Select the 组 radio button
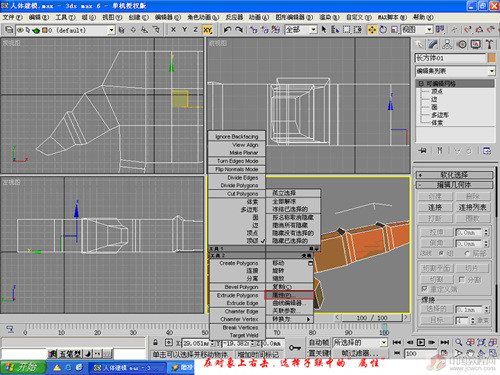Screen dimensions: 500x375 [x=441, y=253]
